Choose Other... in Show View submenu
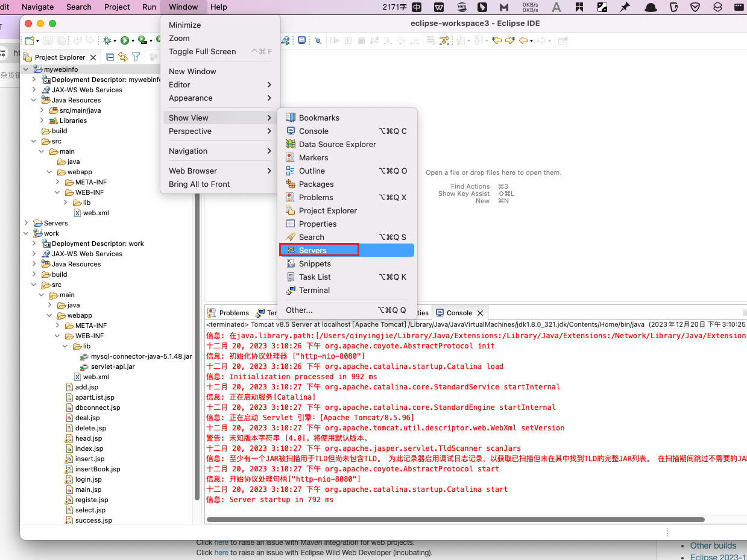 coord(347,310)
